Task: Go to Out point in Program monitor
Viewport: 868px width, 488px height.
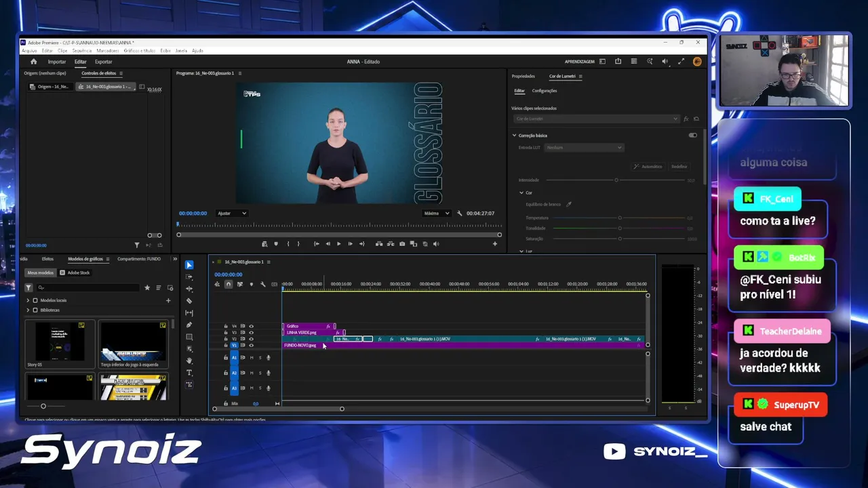Action: [361, 244]
